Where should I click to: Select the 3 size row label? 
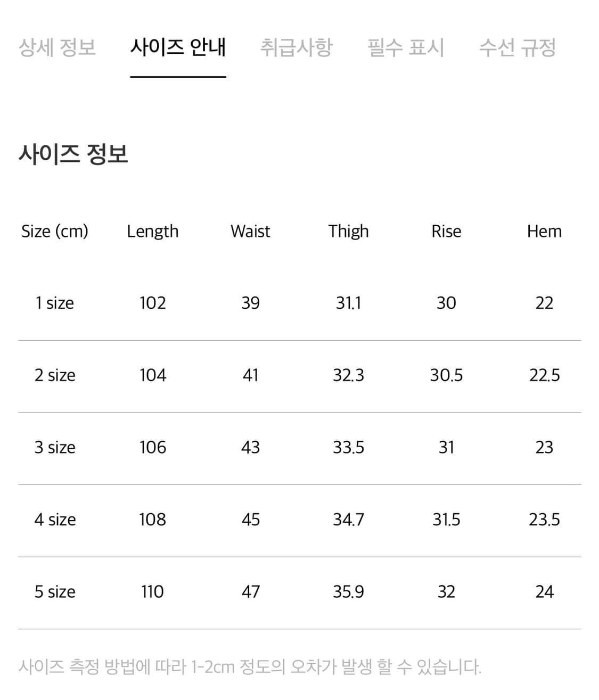[55, 447]
